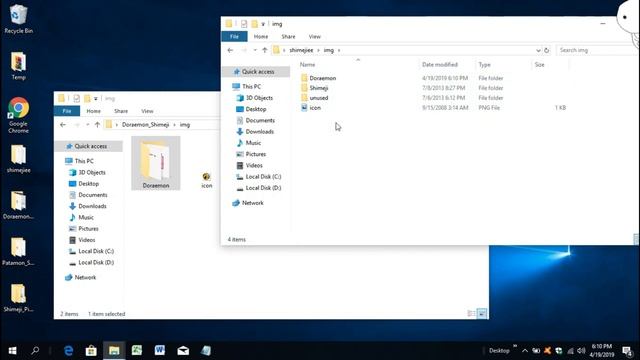Show hidden system tray icons
This screenshot has height=360, width=640.
(525, 351)
